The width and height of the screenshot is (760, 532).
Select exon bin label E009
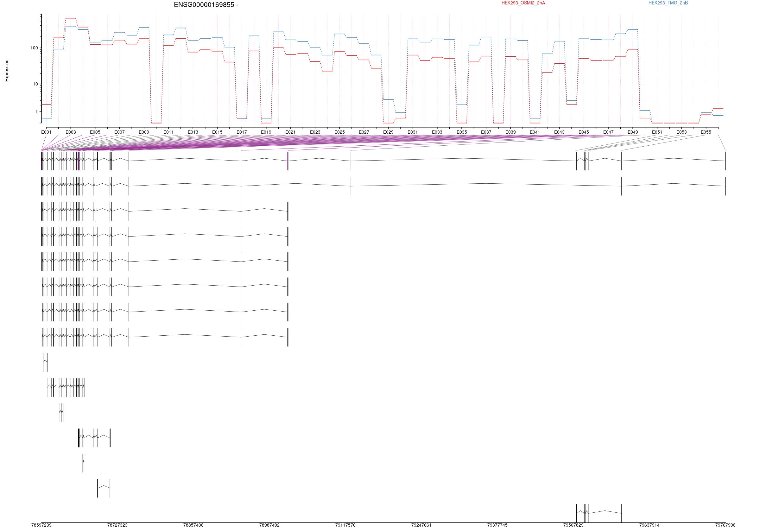pyautogui.click(x=144, y=132)
